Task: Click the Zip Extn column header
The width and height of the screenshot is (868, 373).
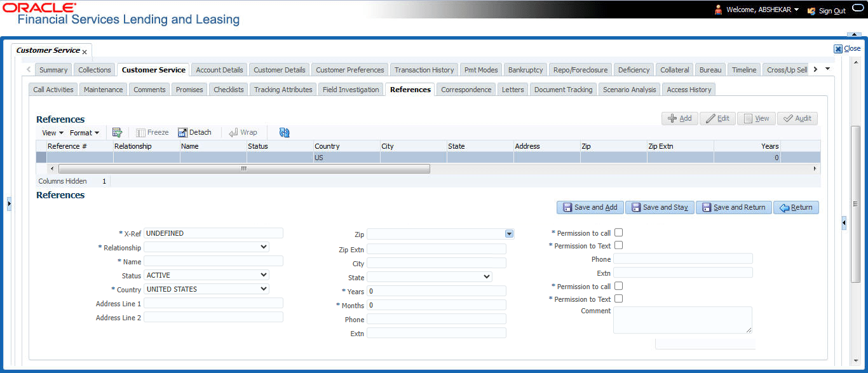Action: point(680,146)
